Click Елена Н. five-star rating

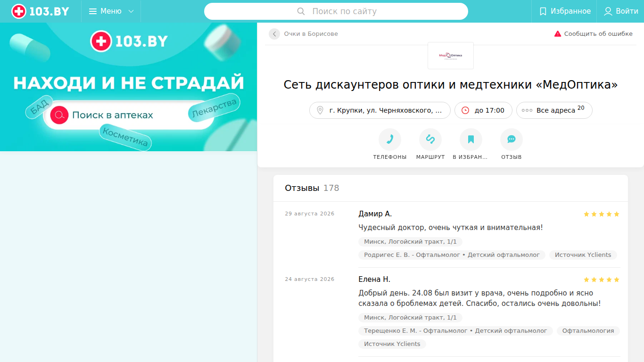point(602,280)
